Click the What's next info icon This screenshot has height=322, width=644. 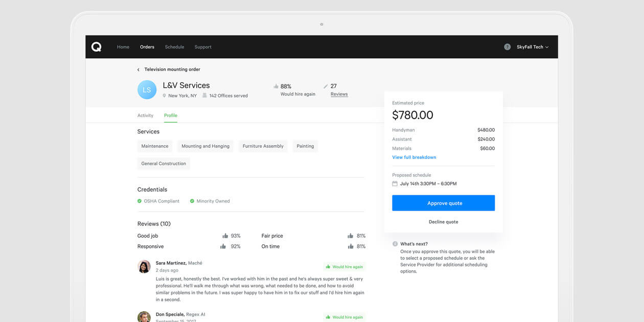395,244
